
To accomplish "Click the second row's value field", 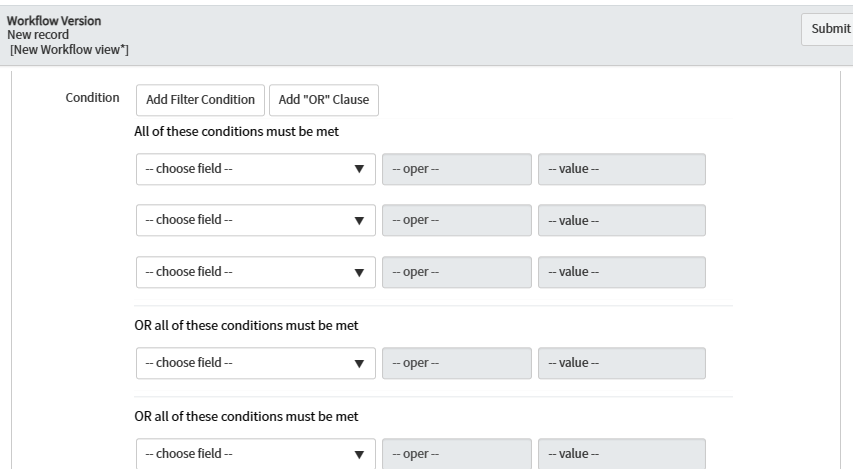I will click(621, 221).
